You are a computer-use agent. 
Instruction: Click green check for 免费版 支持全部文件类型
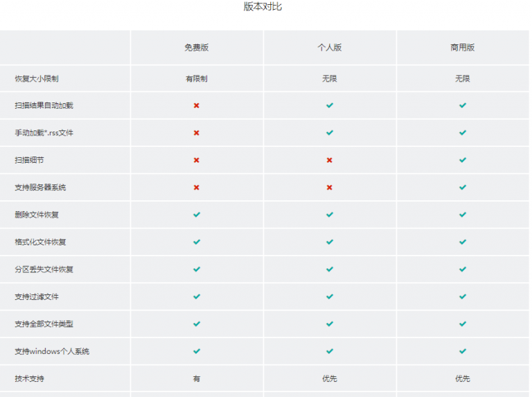196,324
